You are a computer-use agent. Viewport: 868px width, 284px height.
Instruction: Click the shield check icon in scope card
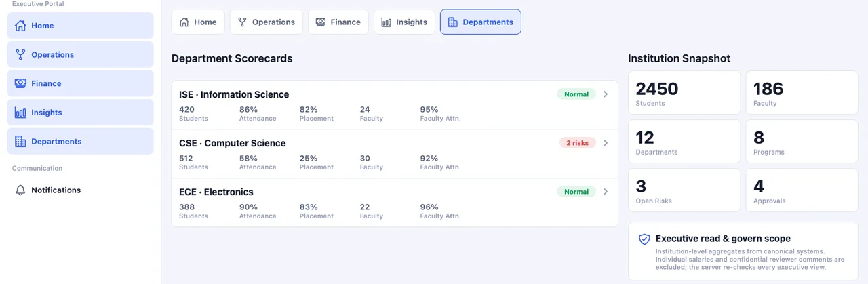pyautogui.click(x=645, y=239)
